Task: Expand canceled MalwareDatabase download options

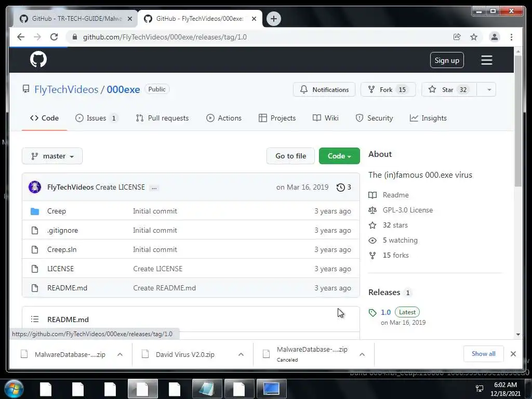Action: [362, 354]
